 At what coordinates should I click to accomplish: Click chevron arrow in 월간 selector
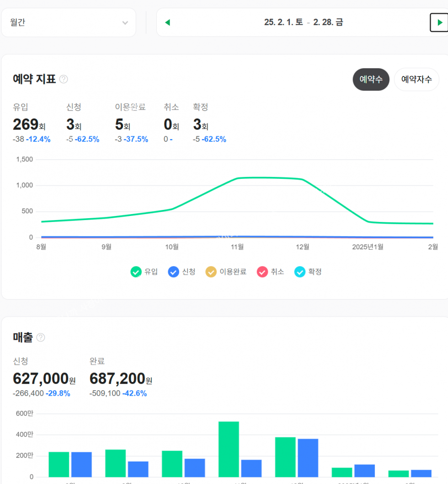point(125,23)
